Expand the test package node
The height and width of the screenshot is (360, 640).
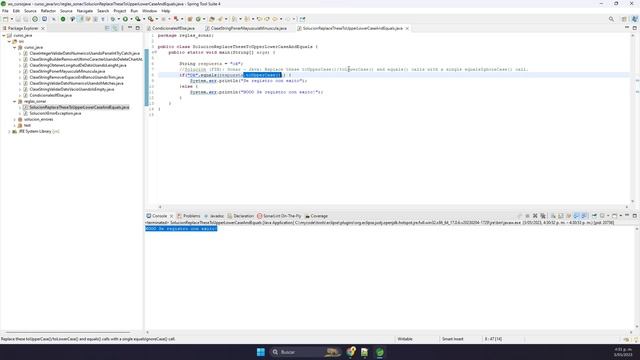pos(15,125)
